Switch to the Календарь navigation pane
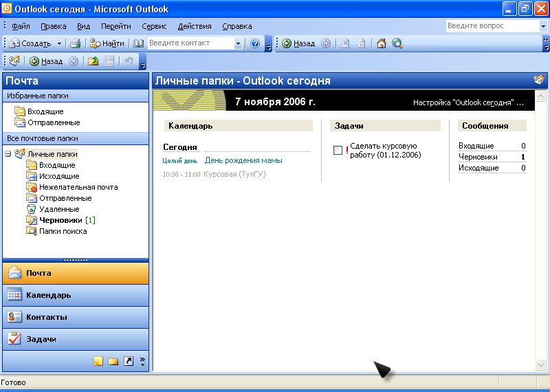This screenshot has width=550, height=392. pyautogui.click(x=76, y=295)
